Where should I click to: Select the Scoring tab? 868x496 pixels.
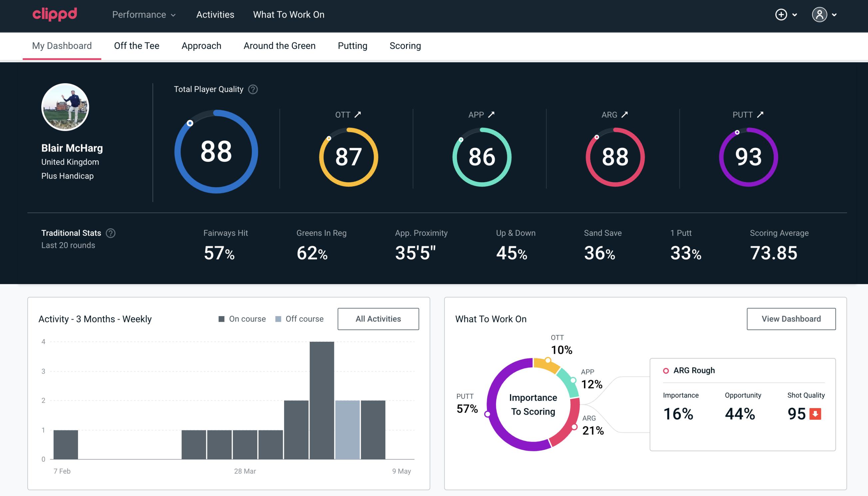point(405,45)
